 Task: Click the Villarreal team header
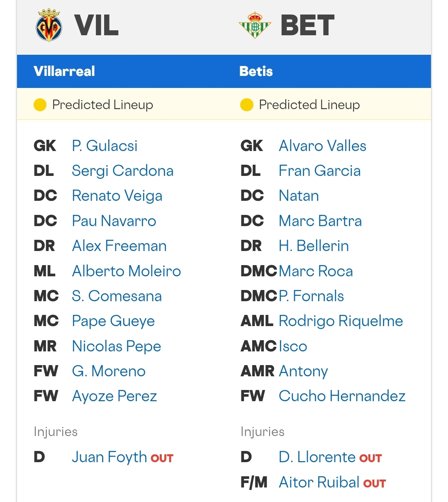[64, 71]
